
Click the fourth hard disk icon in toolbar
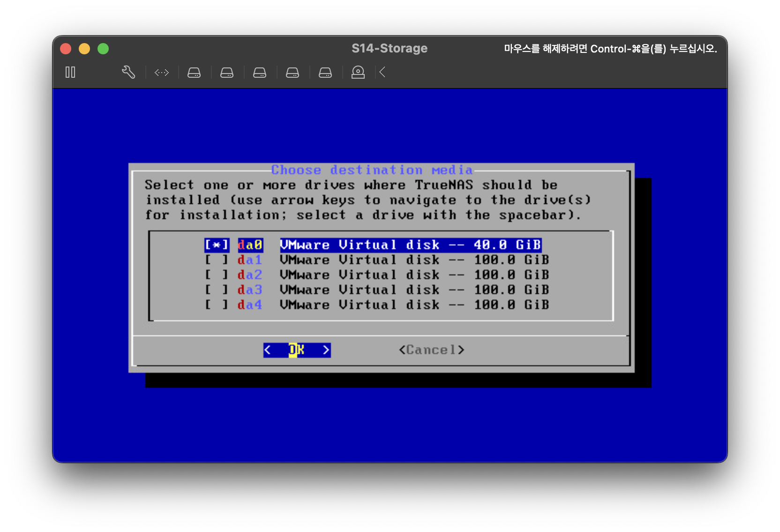pyautogui.click(x=292, y=73)
